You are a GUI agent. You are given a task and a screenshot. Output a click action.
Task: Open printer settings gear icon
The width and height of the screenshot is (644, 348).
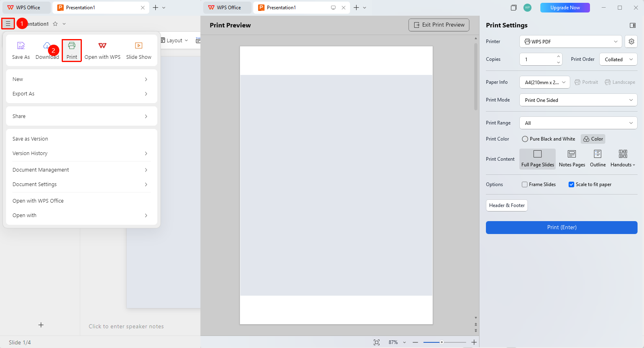point(631,41)
